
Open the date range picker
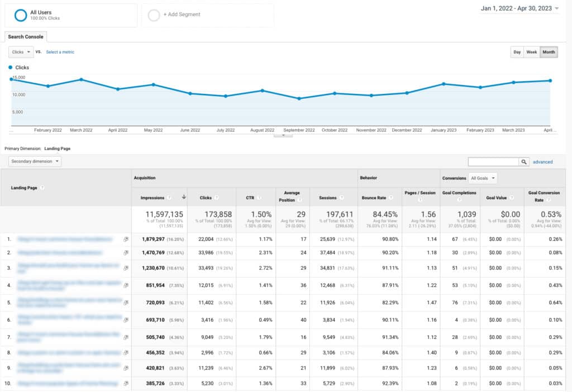(x=519, y=8)
